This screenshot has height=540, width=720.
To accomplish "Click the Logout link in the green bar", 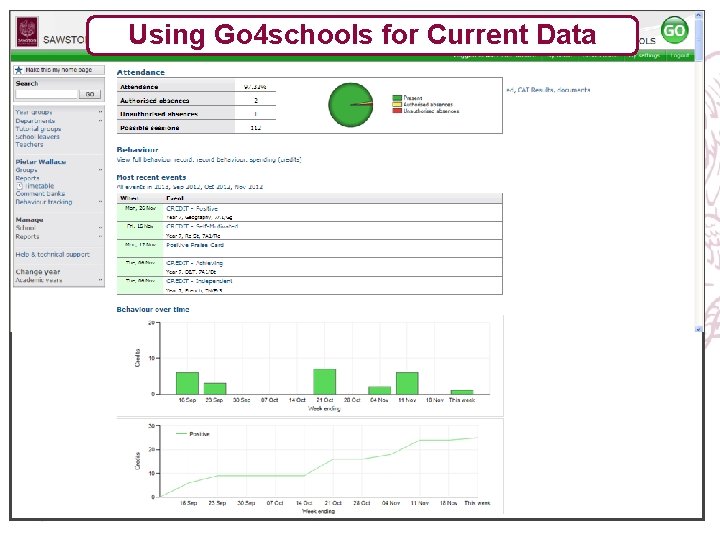I will coord(680,56).
